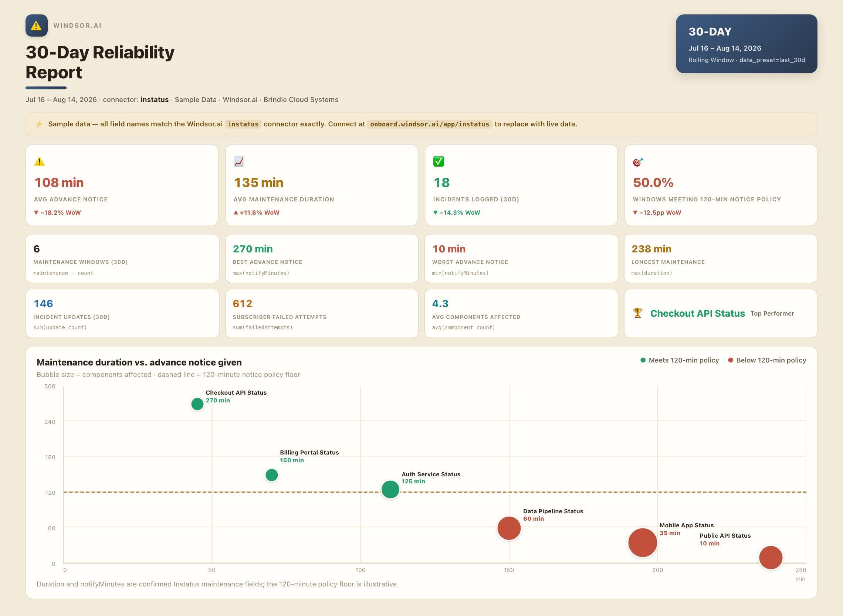Click the red Below 120-min policy legend dot
Viewport: 843px width, 616px height.
point(730,360)
